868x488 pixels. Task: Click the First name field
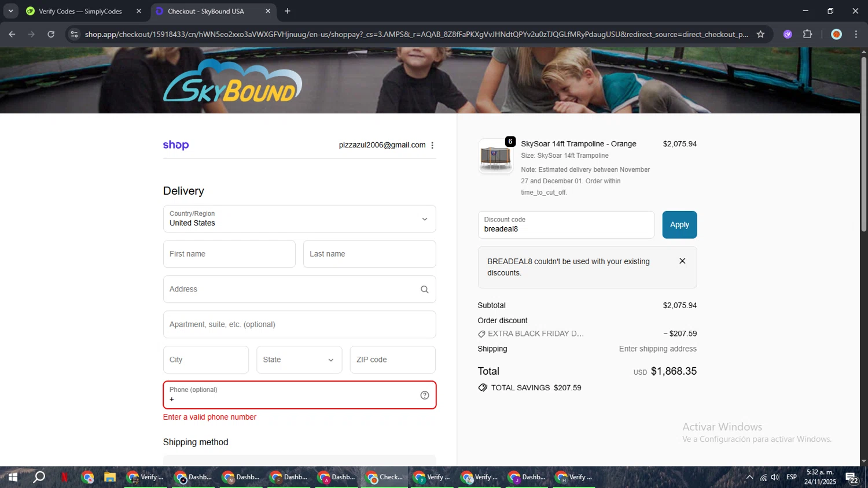(x=229, y=254)
